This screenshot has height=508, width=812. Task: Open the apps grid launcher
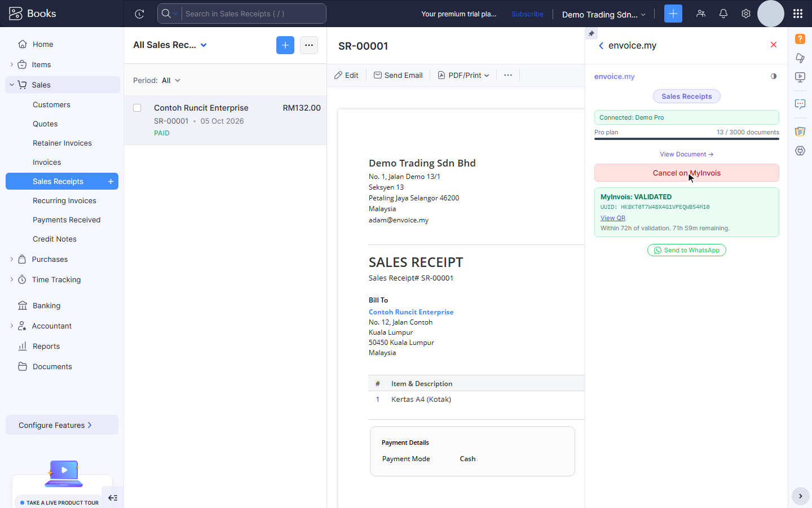(798, 14)
